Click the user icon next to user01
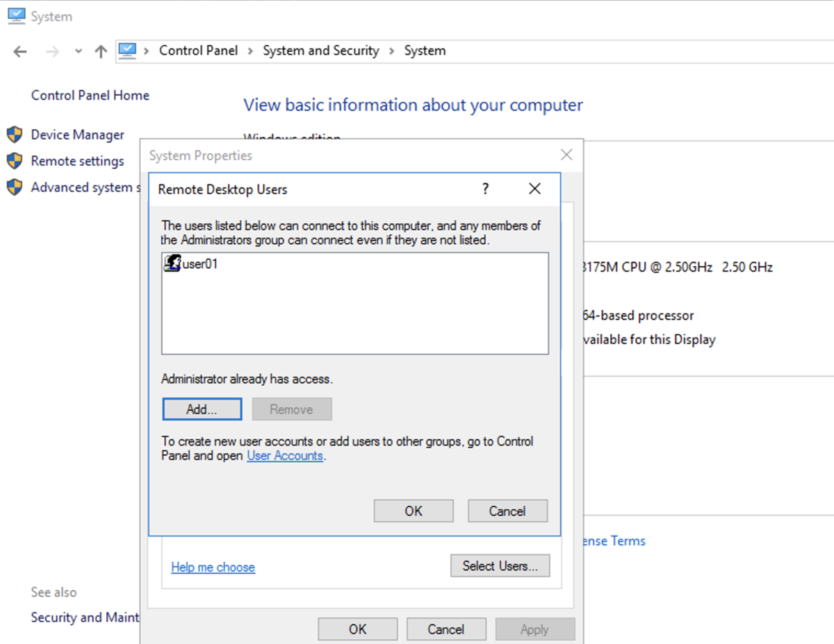This screenshot has width=834, height=644. pos(172,264)
